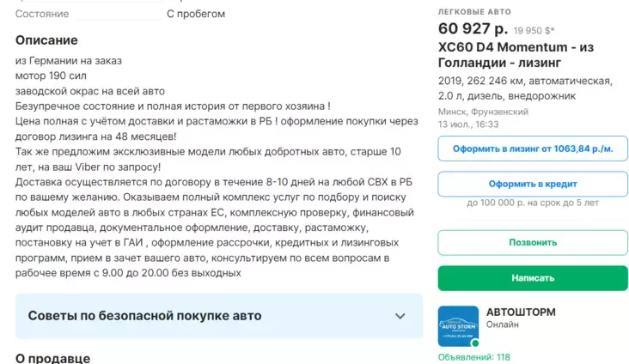Click the 'О продавце' section heading
The width and height of the screenshot is (629, 364).
pos(52,358)
